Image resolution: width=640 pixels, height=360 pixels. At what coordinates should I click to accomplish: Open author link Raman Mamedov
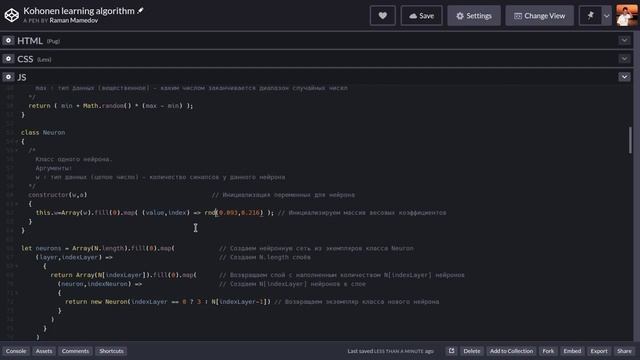pos(73,20)
